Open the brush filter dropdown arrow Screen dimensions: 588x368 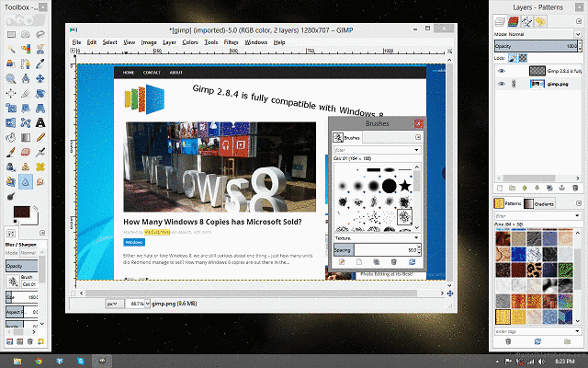pos(416,150)
